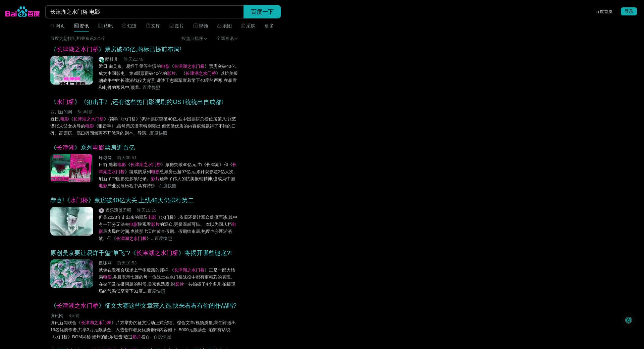The width and height of the screenshot is (644, 349).
Task: Open thumbnail of 系列电影票房近百亿 article
Action: pyautogui.click(x=72, y=168)
